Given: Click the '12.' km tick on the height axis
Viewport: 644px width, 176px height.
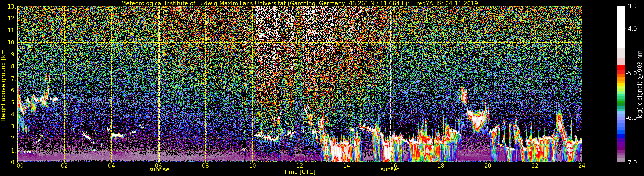Looking at the screenshot, I should point(12,18).
